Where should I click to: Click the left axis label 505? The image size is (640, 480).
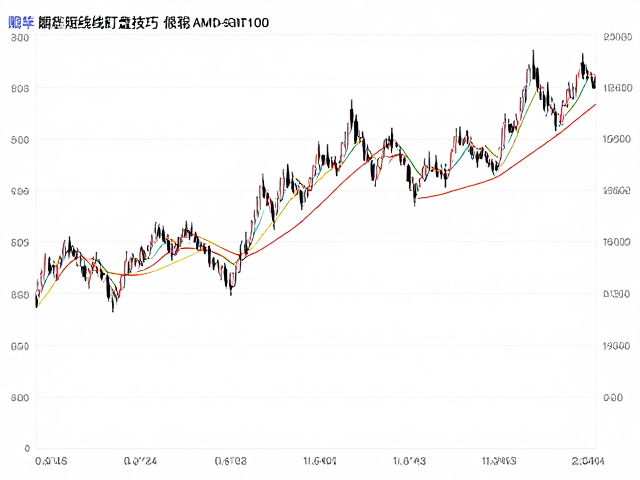[x=20, y=243]
